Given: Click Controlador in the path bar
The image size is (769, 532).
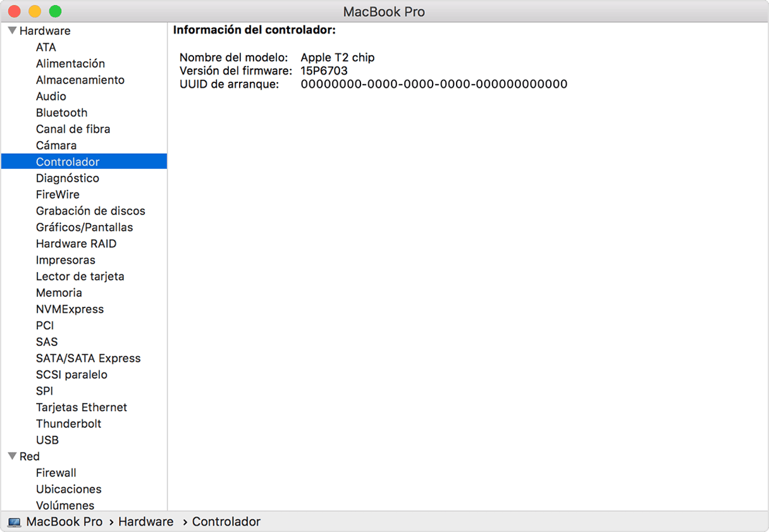Looking at the screenshot, I should click(x=226, y=522).
